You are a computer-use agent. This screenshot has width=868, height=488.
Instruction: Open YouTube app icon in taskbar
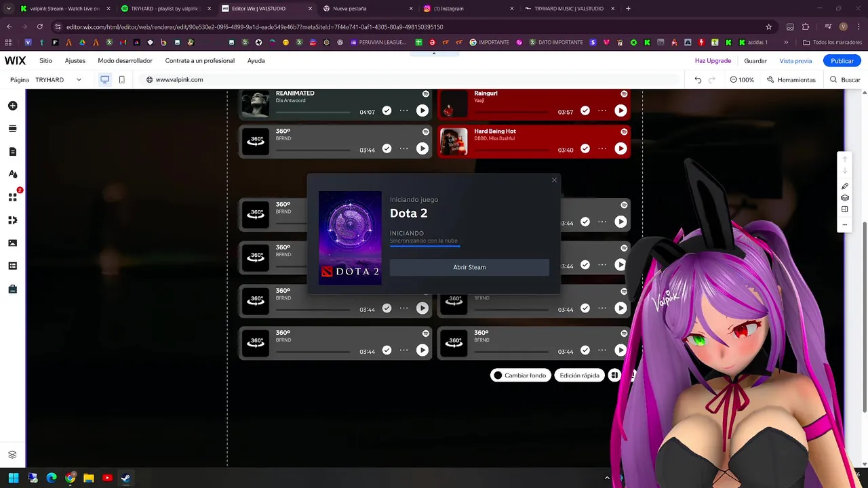[107, 478]
